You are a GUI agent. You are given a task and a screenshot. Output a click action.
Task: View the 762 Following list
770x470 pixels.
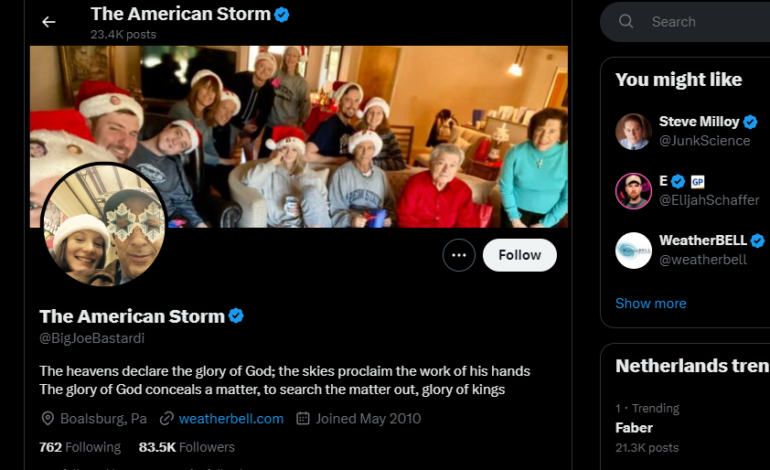pyautogui.click(x=80, y=447)
